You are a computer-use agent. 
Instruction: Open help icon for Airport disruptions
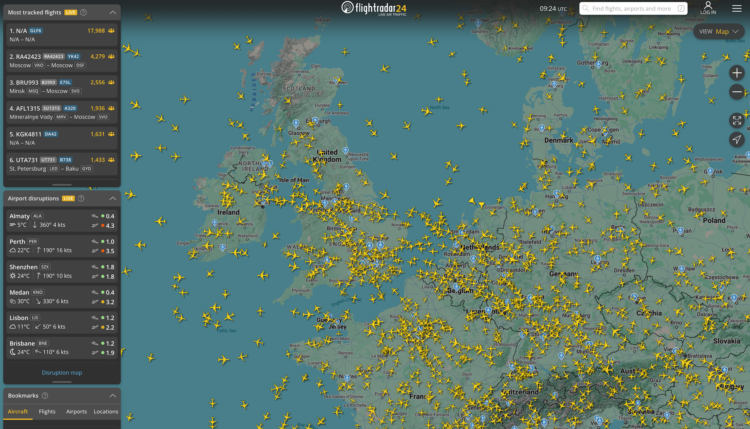point(81,198)
